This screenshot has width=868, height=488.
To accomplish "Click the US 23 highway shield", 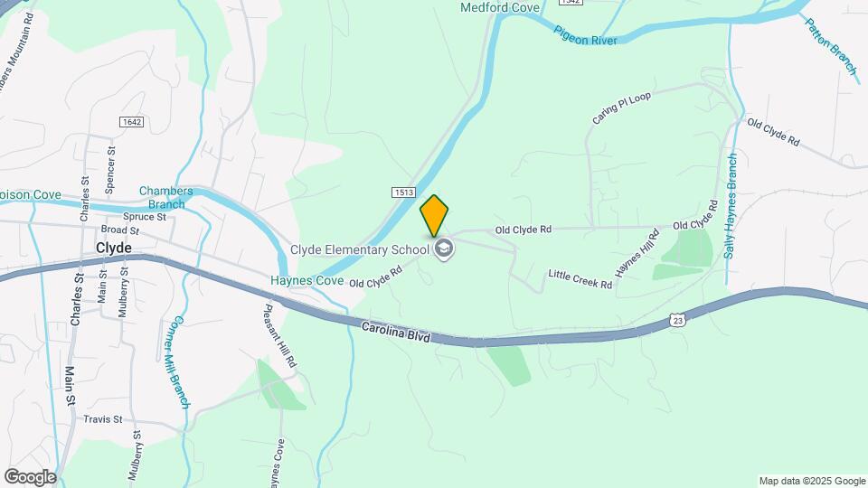I will click(x=677, y=320).
